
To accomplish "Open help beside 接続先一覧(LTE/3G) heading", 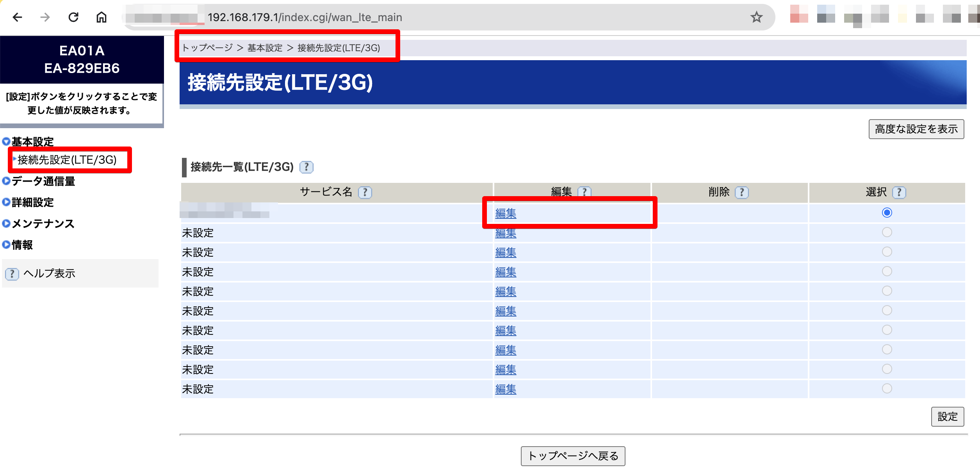I will tap(307, 167).
